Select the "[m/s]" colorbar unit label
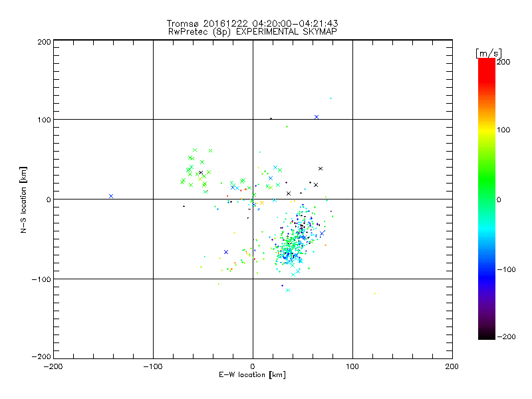 click(488, 53)
